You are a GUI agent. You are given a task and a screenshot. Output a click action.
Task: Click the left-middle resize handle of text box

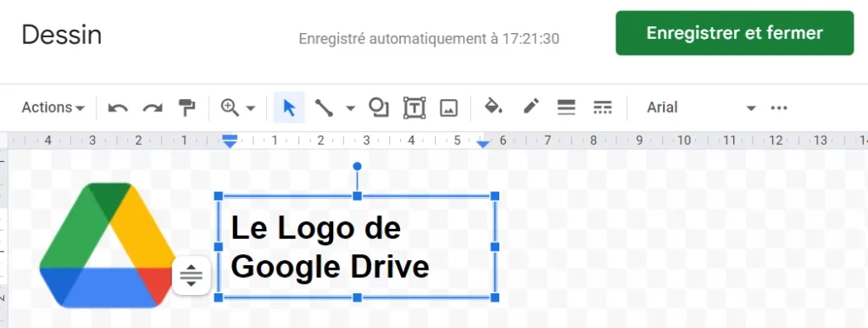pyautogui.click(x=218, y=247)
